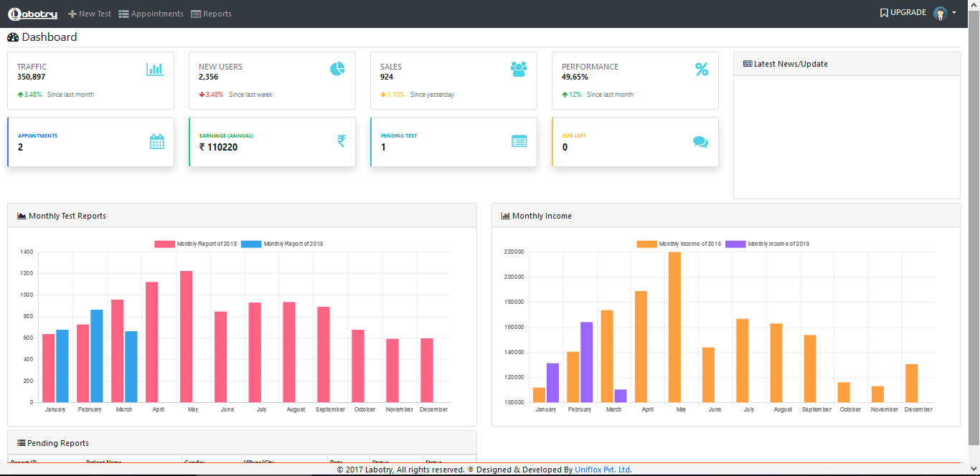Click the UPGRADE button
Viewport: 980px width, 476px height.
point(903,13)
